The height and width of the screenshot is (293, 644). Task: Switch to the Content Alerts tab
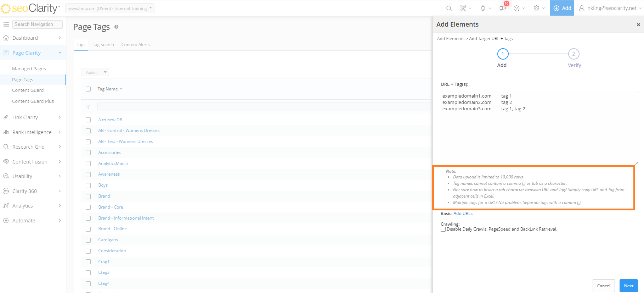click(x=135, y=45)
